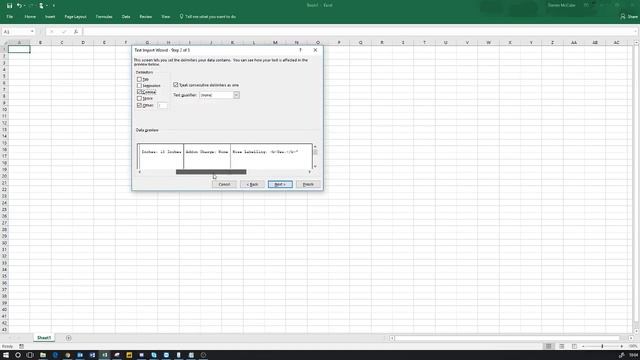Screen dimensions: 640x360
Task: Switch to the Insert ribbon tab
Action: click(x=50, y=17)
